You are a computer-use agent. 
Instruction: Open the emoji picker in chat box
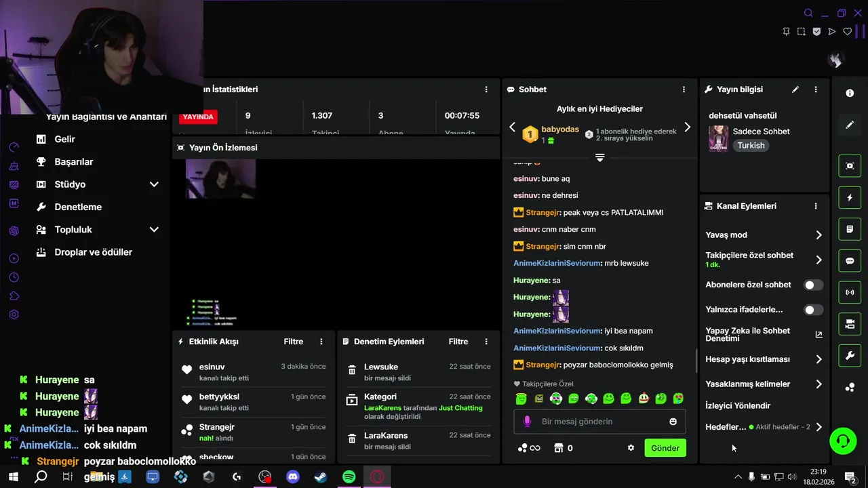point(673,422)
